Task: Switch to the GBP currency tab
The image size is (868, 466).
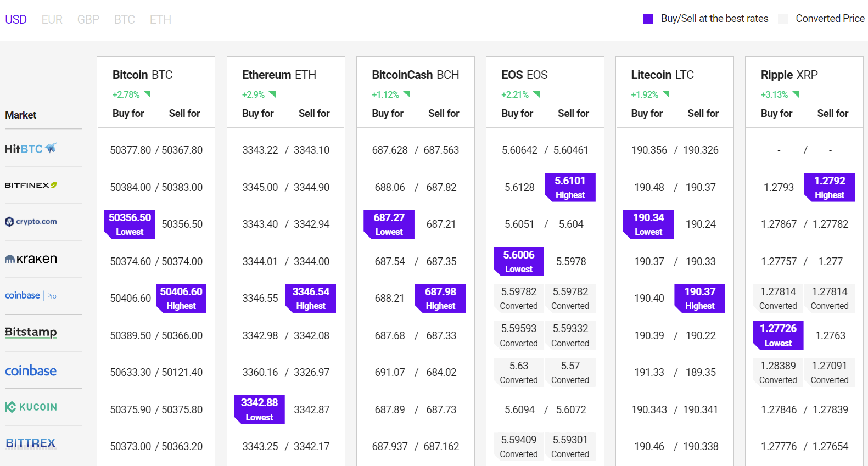Action: pos(88,20)
